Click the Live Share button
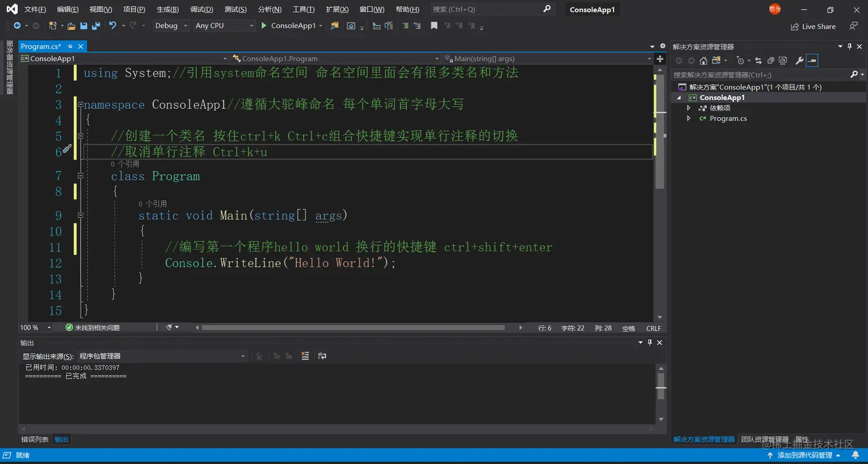The width and height of the screenshot is (868, 464). (813, 26)
